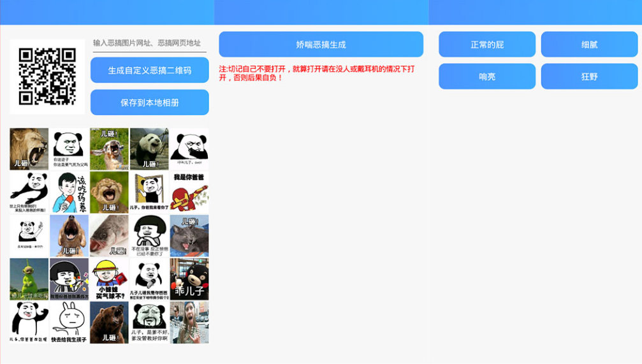Select the mushroom-head singing with microphone meme
The height and width of the screenshot is (364, 642).
pyautogui.click(x=69, y=279)
